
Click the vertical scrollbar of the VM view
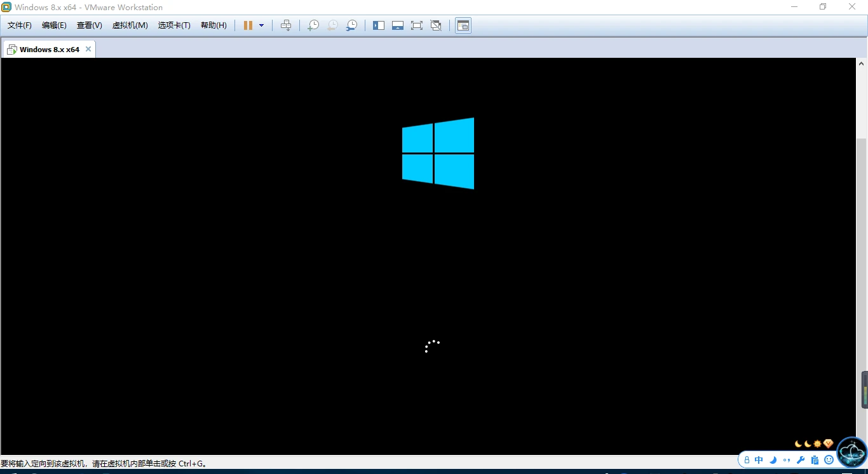tap(862, 254)
